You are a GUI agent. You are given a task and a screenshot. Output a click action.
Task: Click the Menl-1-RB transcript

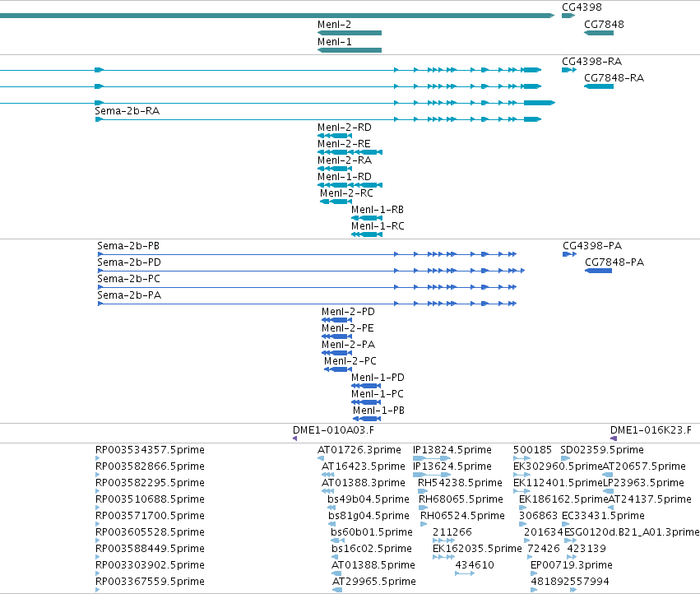pos(367,218)
